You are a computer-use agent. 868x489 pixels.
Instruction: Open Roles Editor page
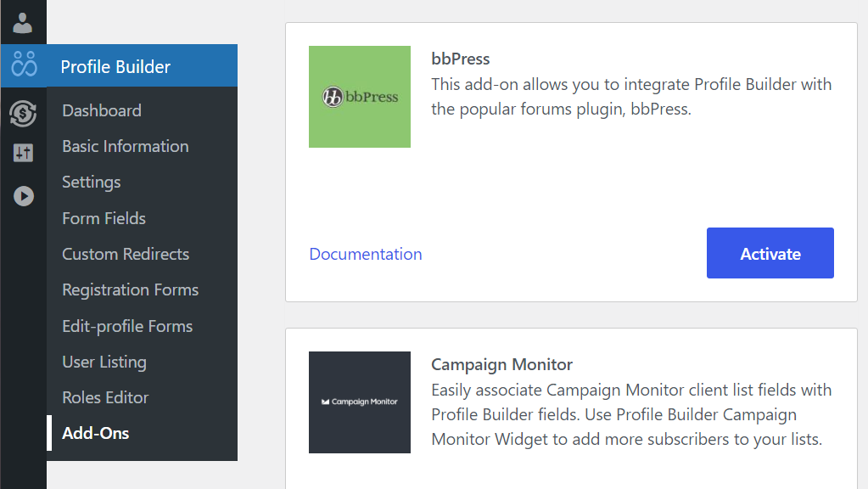[105, 397]
